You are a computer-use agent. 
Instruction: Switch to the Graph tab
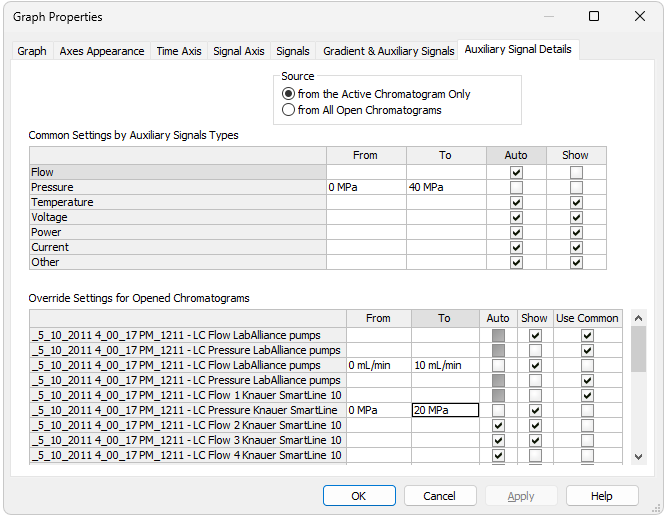click(32, 51)
